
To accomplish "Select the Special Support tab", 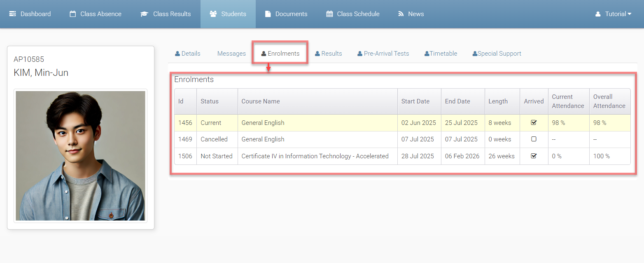I will coord(497,54).
